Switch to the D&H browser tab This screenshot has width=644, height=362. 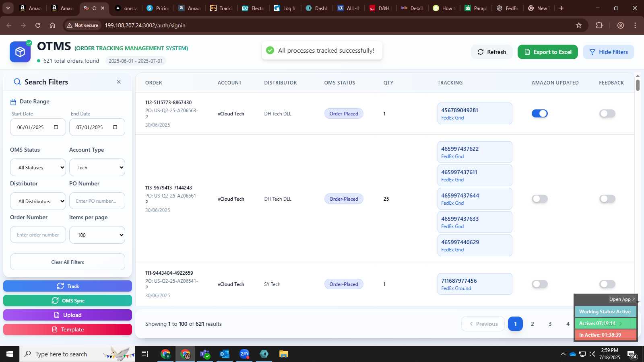coord(380,8)
